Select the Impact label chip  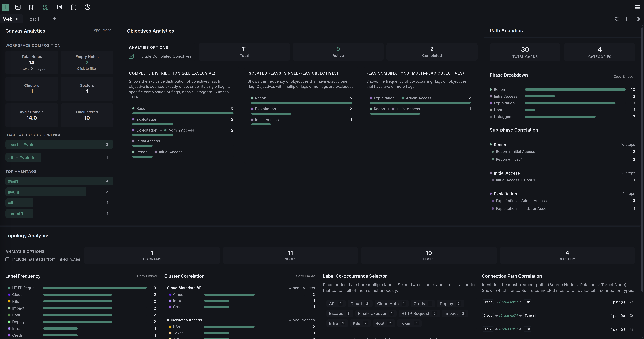[x=455, y=313]
